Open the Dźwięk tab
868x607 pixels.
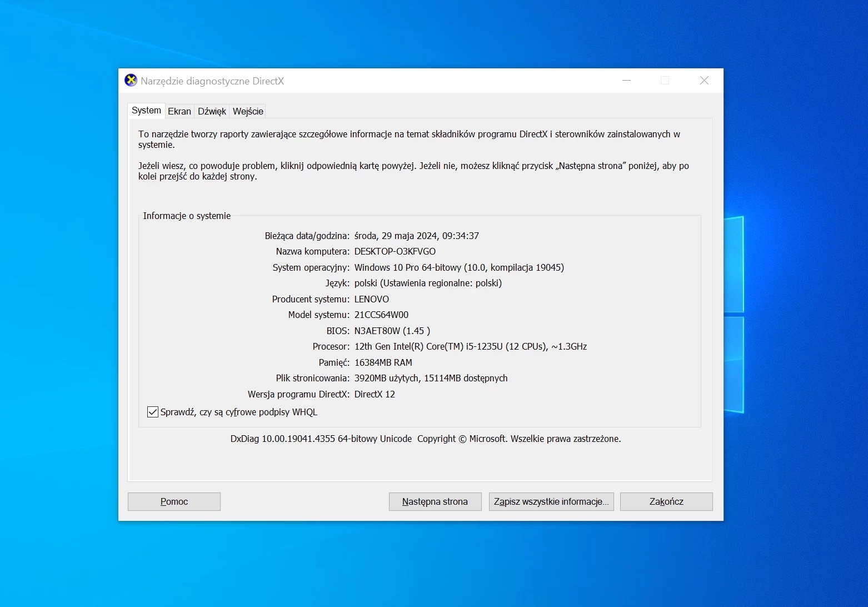click(212, 111)
